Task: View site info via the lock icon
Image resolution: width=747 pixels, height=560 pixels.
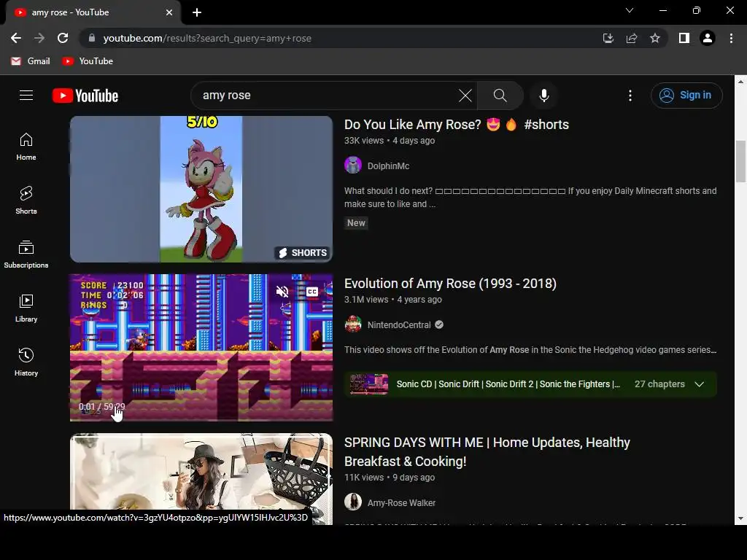Action: [x=92, y=38]
